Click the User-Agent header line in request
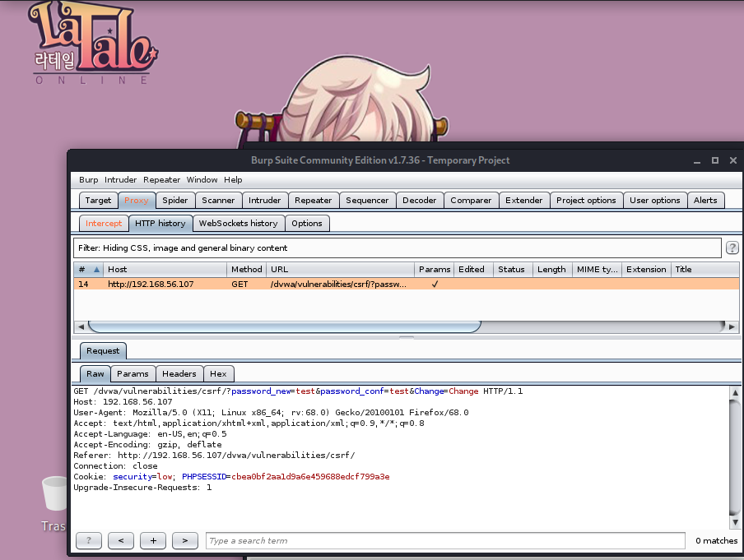 pos(271,413)
